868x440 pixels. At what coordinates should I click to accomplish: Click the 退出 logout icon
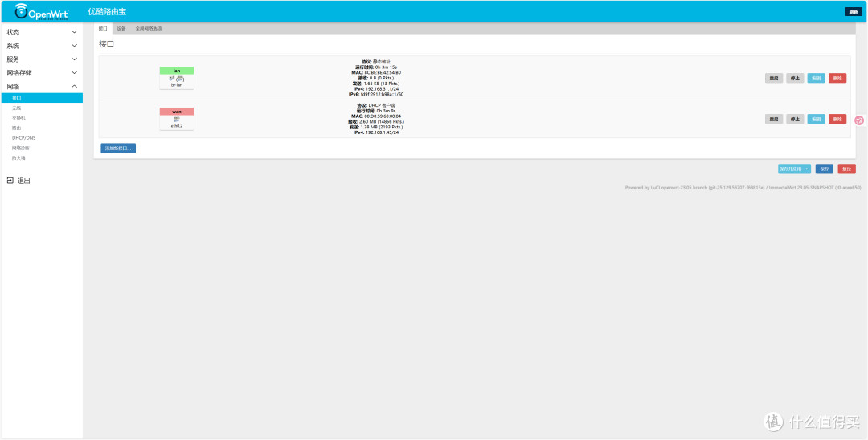click(10, 181)
